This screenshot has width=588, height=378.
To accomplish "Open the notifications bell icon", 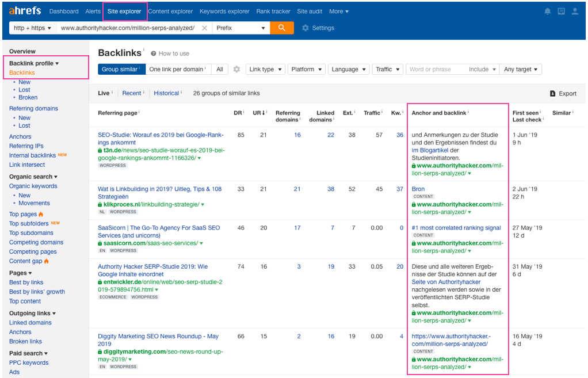I will [x=547, y=12].
